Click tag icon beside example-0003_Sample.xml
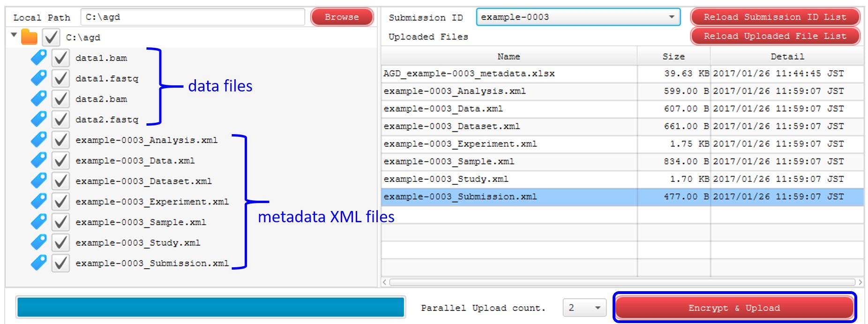868x324 pixels. [x=38, y=222]
